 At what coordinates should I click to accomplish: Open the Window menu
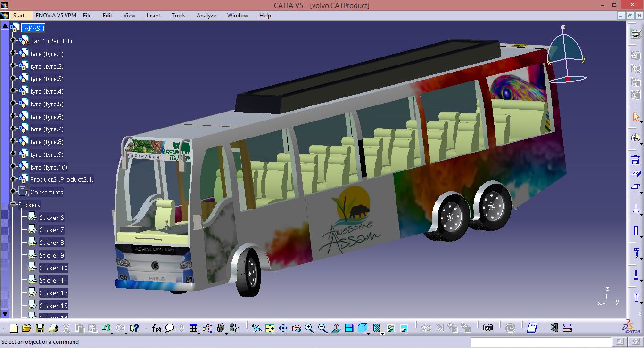tap(238, 16)
